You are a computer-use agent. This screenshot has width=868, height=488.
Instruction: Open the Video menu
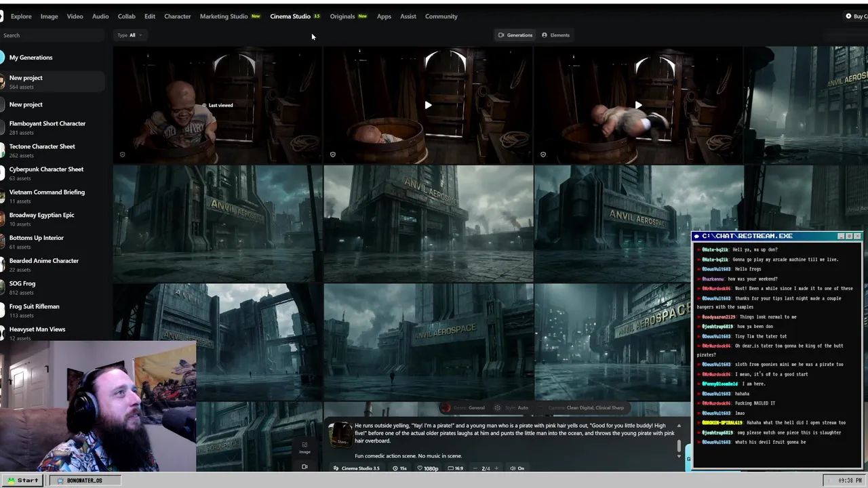pos(75,16)
